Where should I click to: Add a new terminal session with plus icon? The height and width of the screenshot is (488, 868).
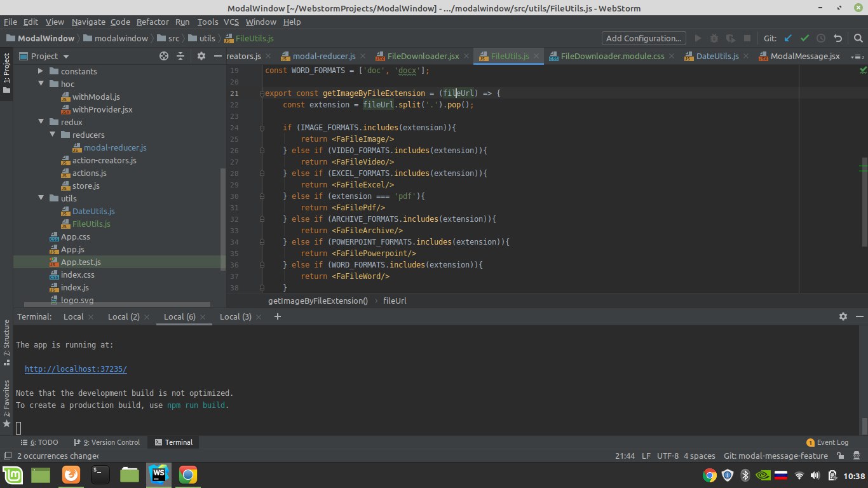click(277, 316)
